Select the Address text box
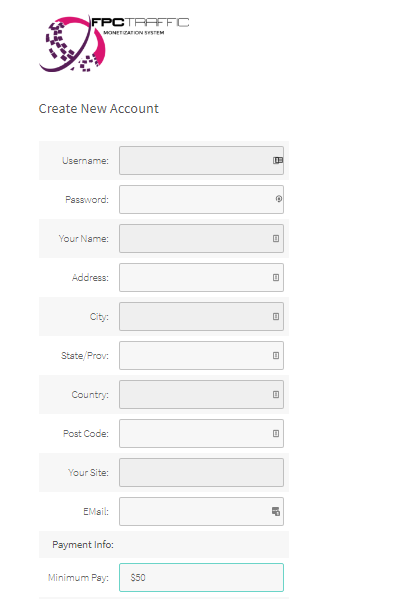The width and height of the screenshot is (395, 599). pyautogui.click(x=201, y=277)
